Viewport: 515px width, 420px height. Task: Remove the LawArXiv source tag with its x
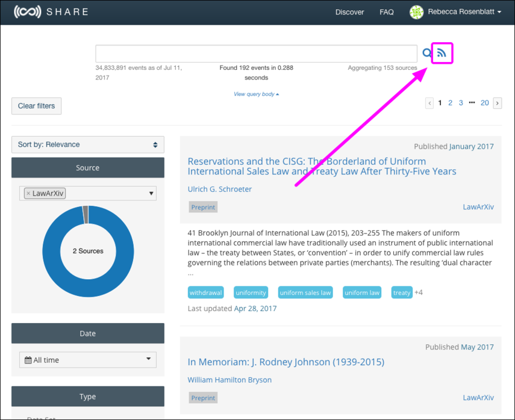coord(28,194)
